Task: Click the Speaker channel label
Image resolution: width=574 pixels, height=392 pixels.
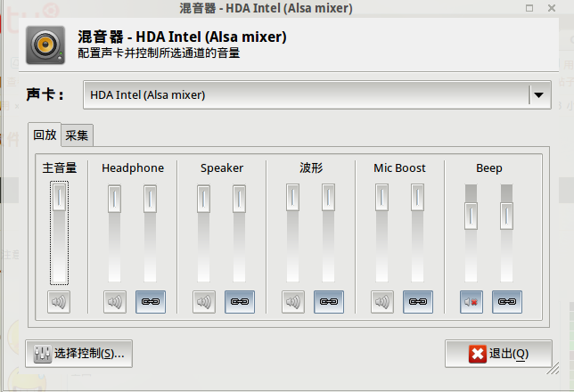Action: 222,168
